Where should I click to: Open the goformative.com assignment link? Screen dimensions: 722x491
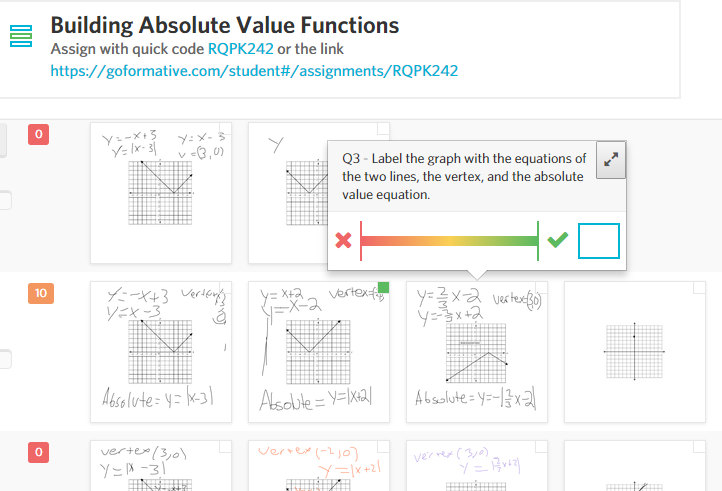(x=254, y=71)
